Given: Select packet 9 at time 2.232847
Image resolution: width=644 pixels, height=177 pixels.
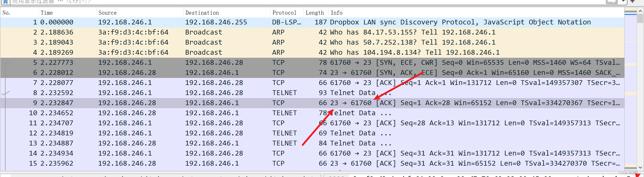Looking at the screenshot, I should [x=312, y=103].
